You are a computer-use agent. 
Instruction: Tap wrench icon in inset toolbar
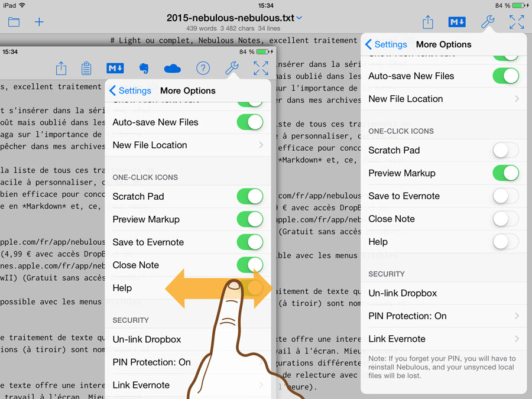232,68
